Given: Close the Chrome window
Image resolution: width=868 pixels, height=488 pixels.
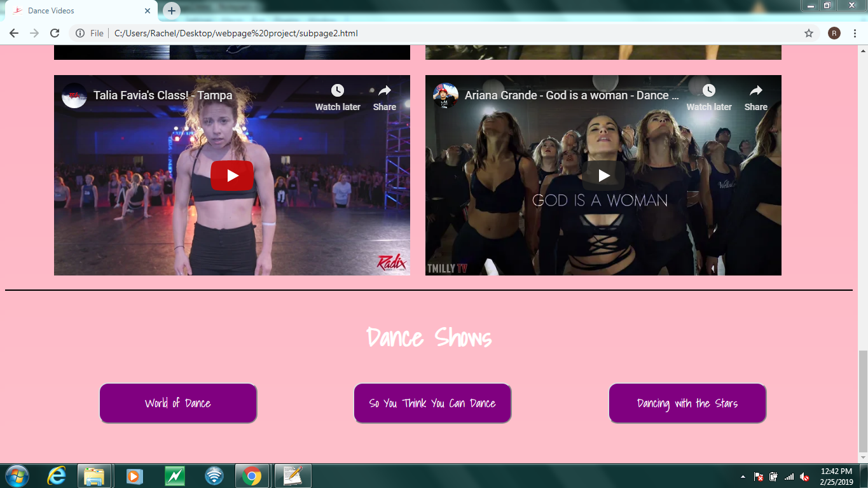Looking at the screenshot, I should (x=850, y=5).
